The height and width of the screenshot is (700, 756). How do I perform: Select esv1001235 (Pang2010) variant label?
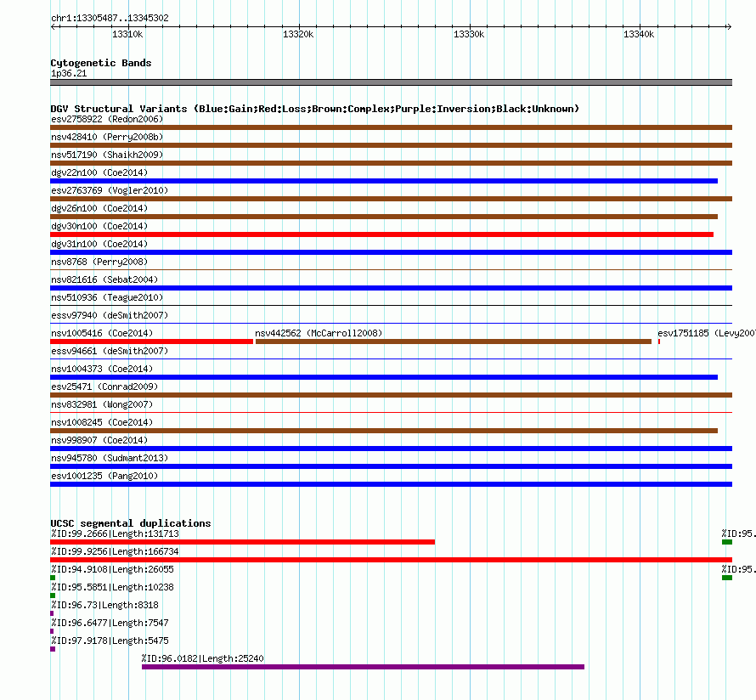[104, 476]
